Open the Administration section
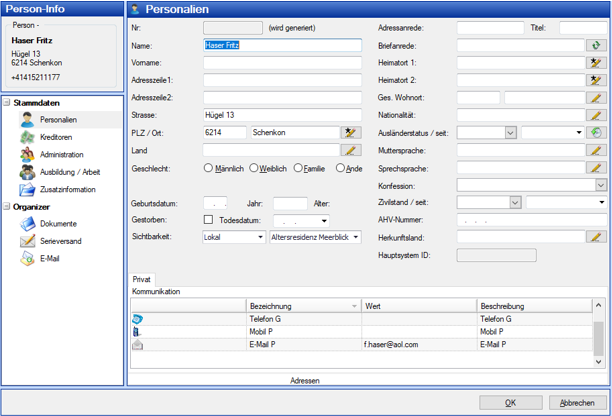 point(61,155)
